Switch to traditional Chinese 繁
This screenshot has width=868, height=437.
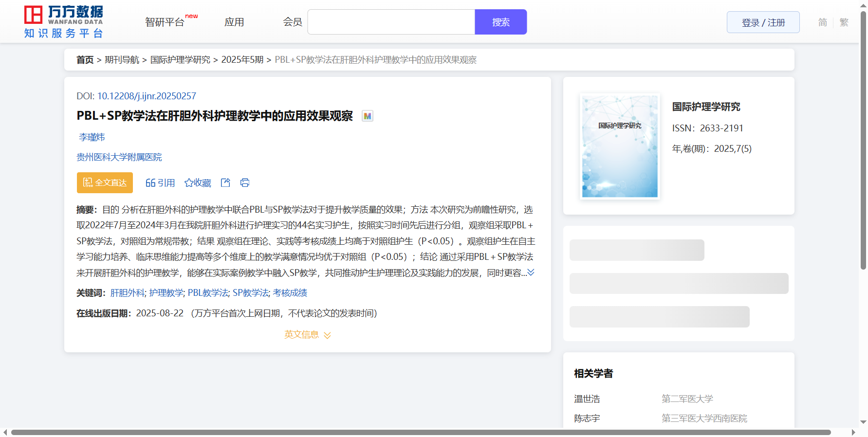pos(844,22)
